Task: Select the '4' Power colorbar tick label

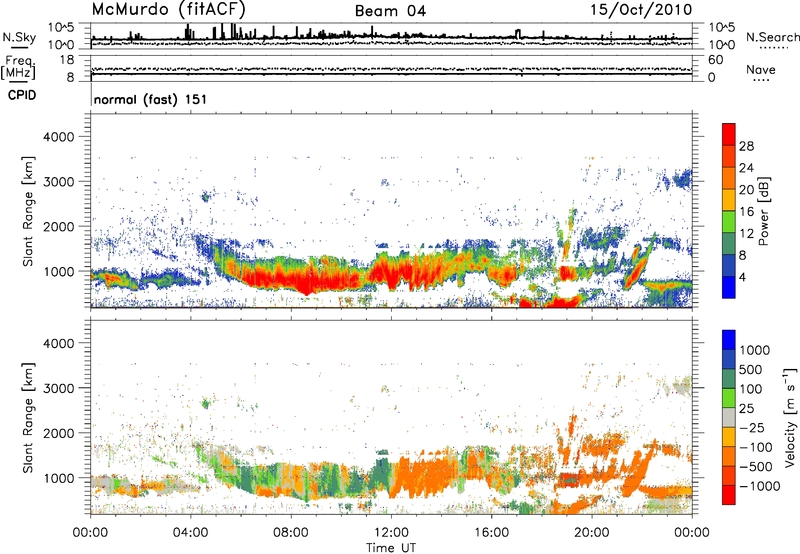Action: (x=742, y=277)
